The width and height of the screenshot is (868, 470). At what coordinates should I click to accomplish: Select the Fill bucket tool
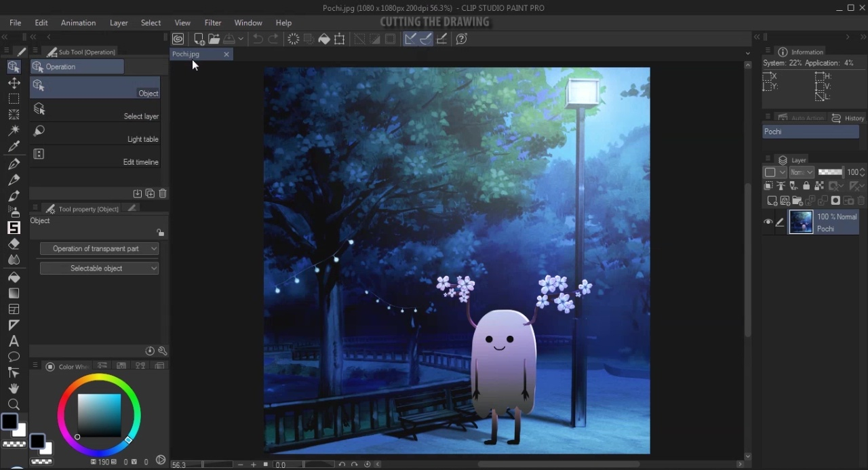pos(14,277)
